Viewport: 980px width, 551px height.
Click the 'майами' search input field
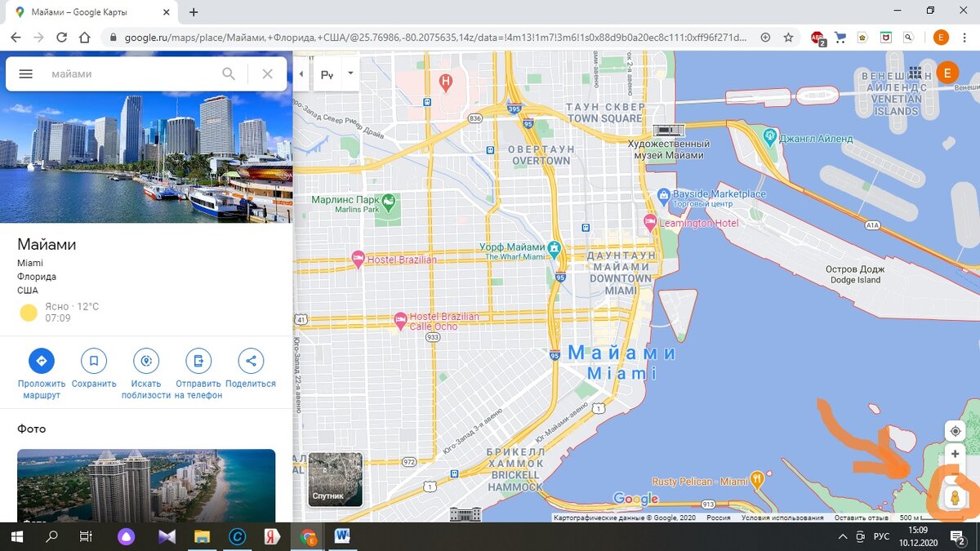click(131, 73)
